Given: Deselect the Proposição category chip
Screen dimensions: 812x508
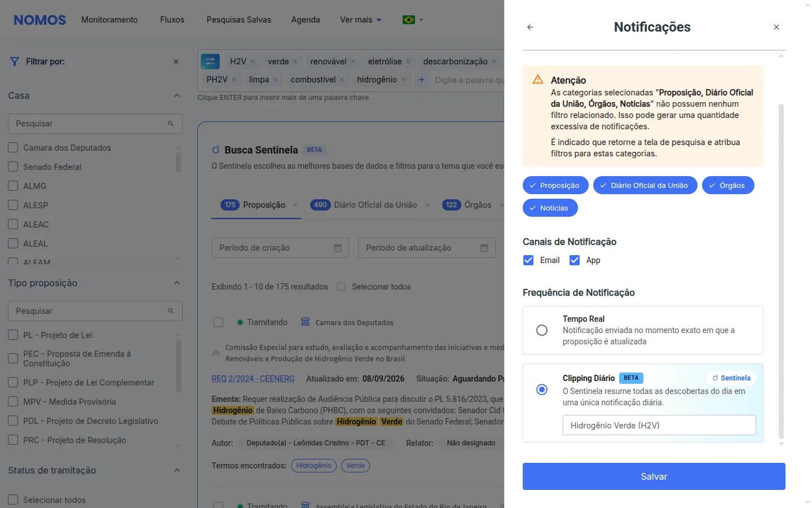Looking at the screenshot, I should [x=555, y=185].
